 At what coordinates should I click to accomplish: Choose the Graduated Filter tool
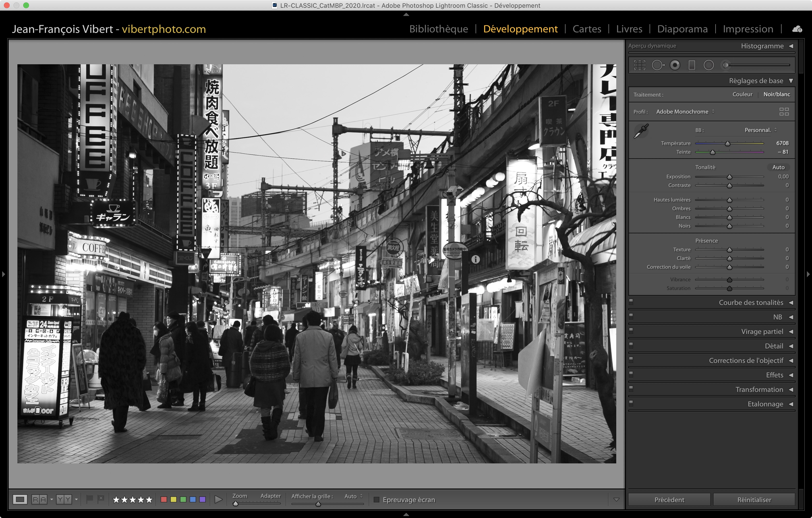pos(692,65)
